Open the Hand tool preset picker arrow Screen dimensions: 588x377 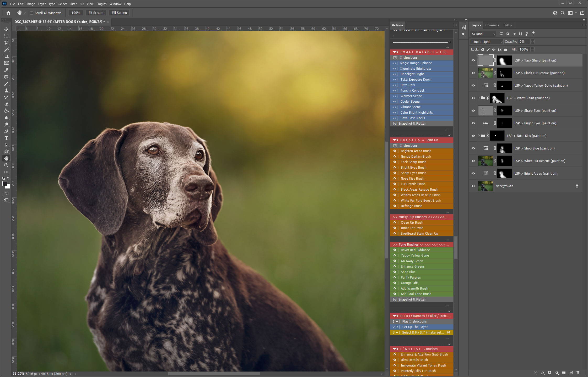[25, 13]
